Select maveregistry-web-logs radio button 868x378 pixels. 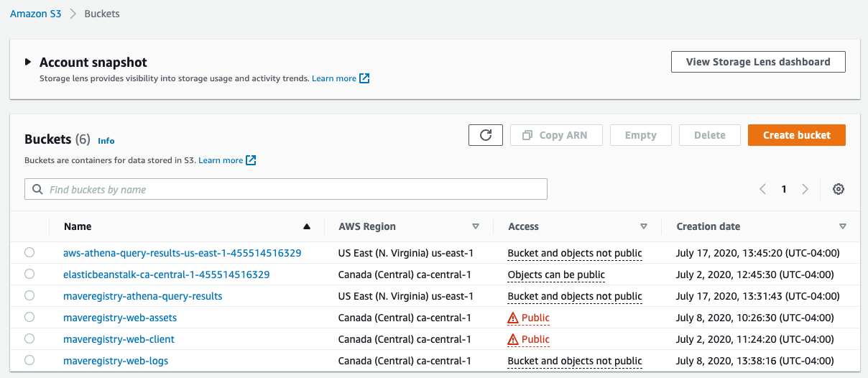29,360
